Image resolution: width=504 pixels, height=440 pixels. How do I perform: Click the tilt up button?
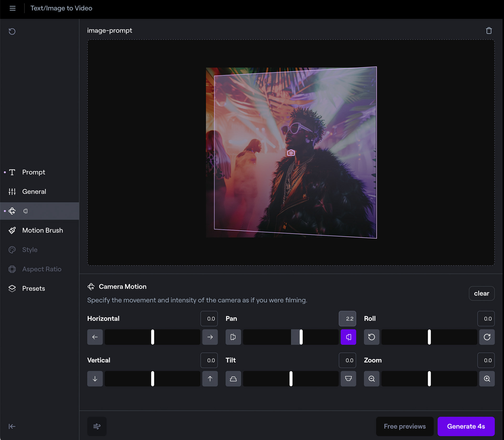click(233, 379)
